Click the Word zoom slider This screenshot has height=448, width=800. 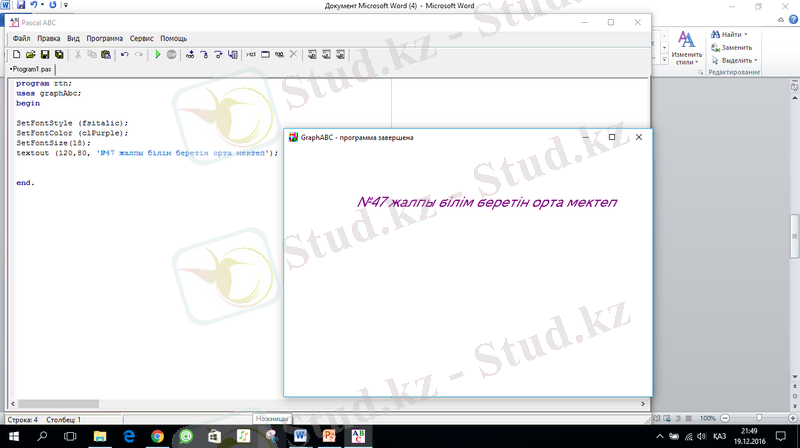[x=757, y=418]
